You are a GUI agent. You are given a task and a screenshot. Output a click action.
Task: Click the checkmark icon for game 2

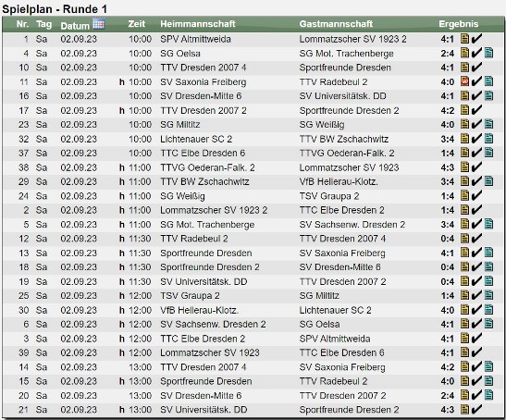click(476, 210)
